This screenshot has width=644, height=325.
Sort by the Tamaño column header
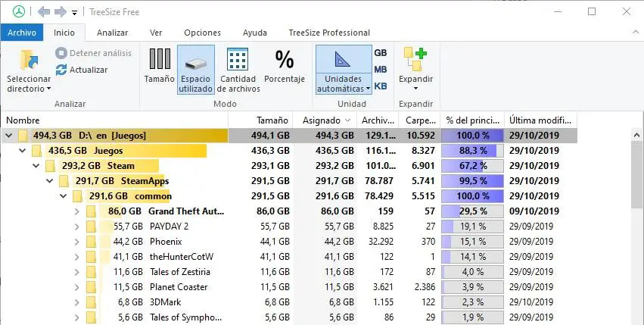272,120
